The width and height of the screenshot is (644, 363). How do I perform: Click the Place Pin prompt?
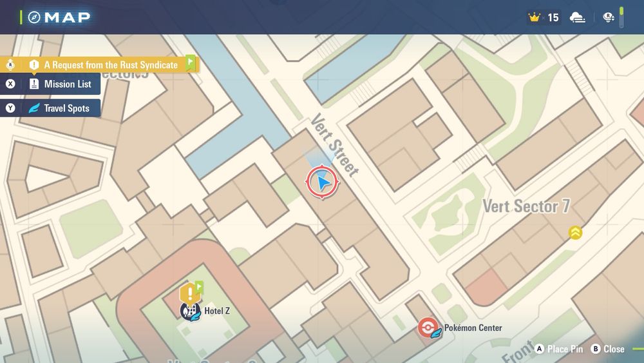pos(559,349)
